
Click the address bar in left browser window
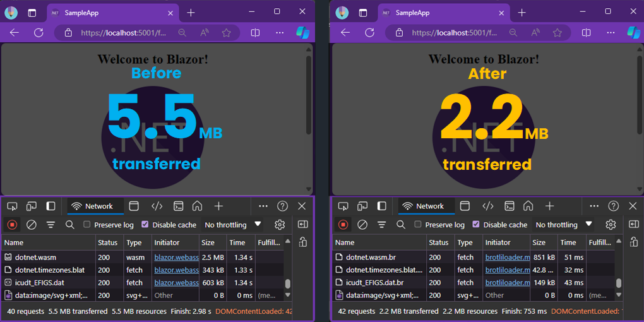pyautogui.click(x=147, y=33)
